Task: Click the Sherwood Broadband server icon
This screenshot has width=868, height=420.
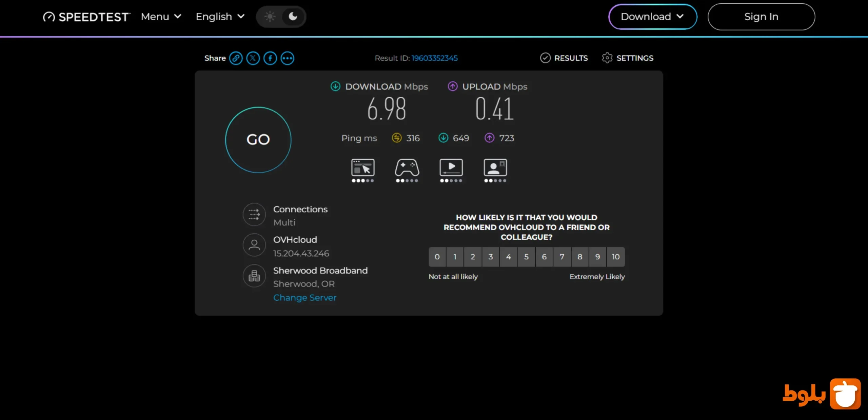Action: (254, 276)
